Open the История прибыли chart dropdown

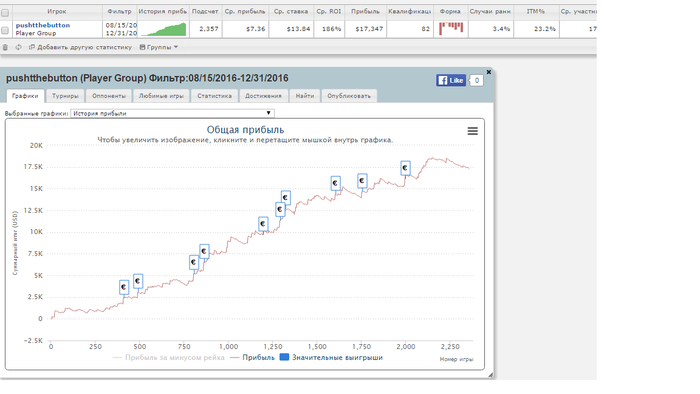pos(172,113)
